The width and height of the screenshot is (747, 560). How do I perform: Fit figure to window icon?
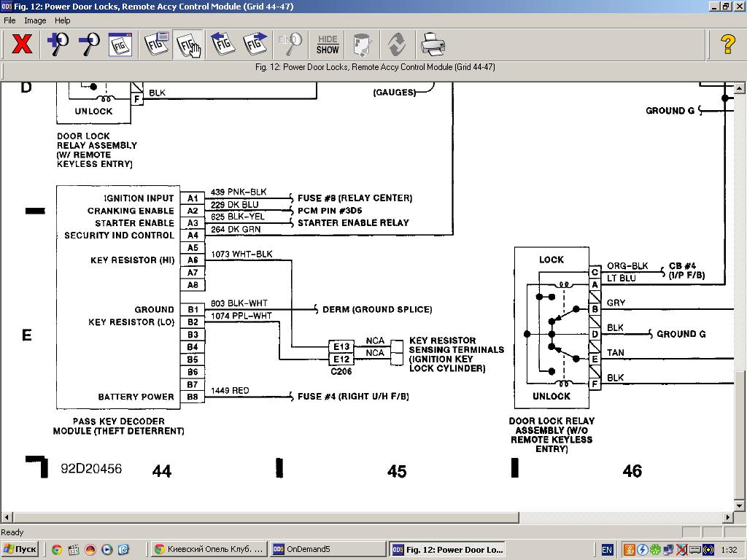120,44
